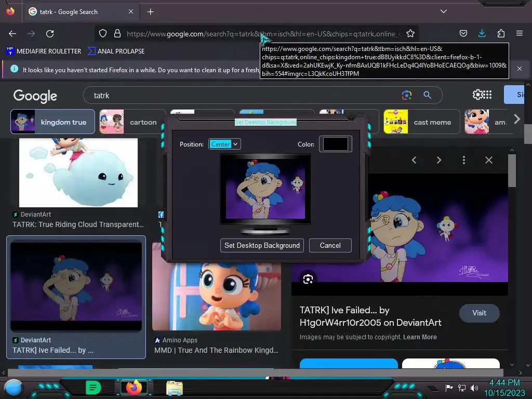Click the Google logo

click(35, 96)
